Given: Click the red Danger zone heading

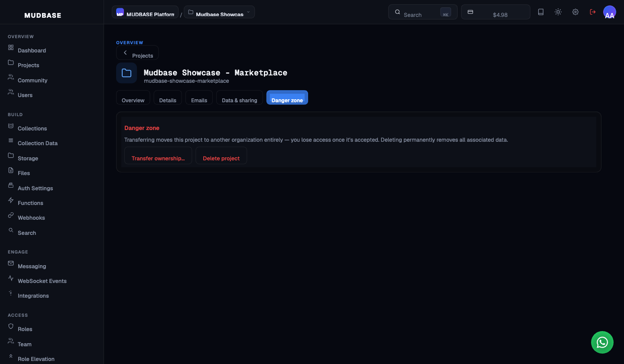Looking at the screenshot, I should pos(142,128).
